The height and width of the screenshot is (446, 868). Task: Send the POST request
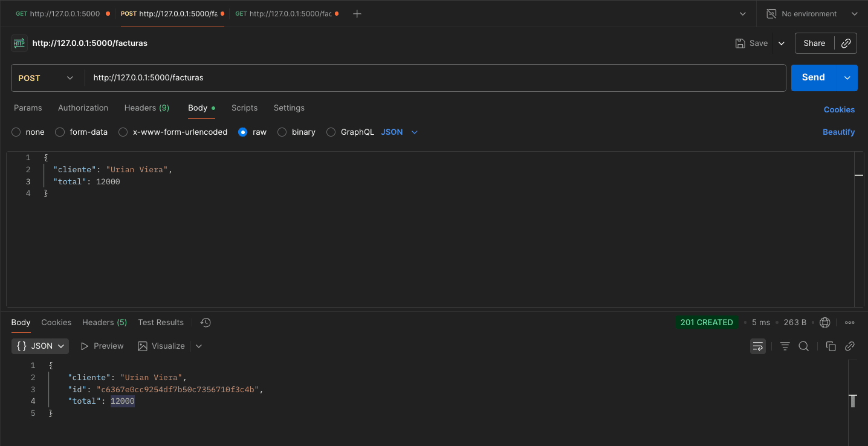(814, 78)
